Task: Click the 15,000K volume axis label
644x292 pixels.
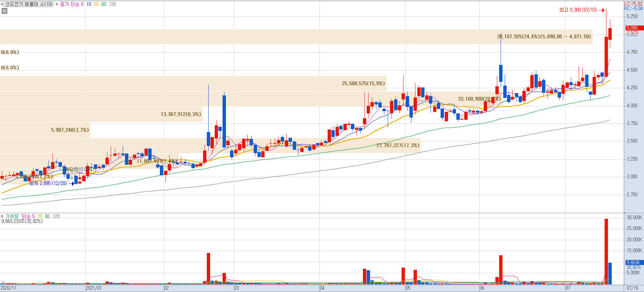Action: pos(635,251)
